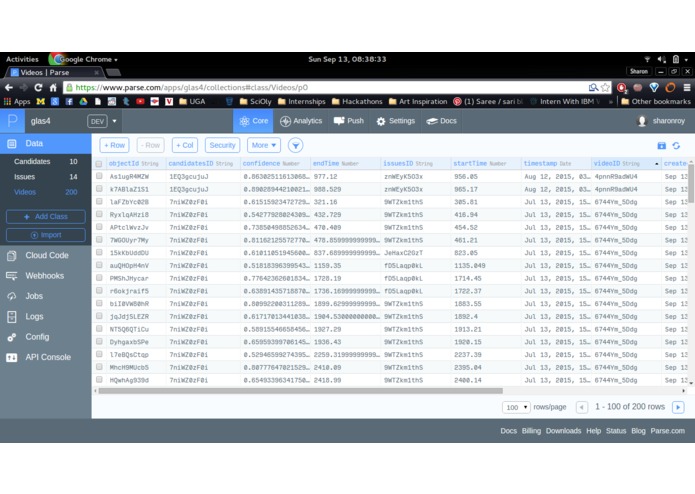
Task: Open Activities overview
Action: point(22,59)
